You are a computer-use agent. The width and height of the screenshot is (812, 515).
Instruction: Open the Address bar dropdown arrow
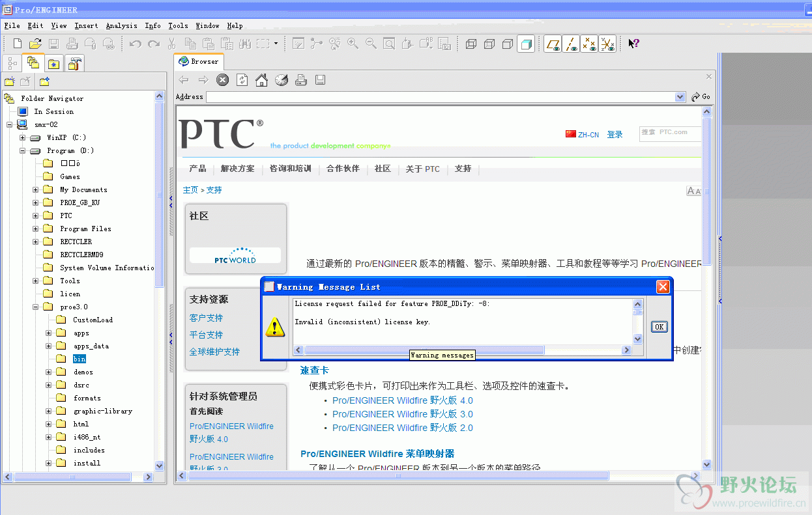pyautogui.click(x=680, y=96)
